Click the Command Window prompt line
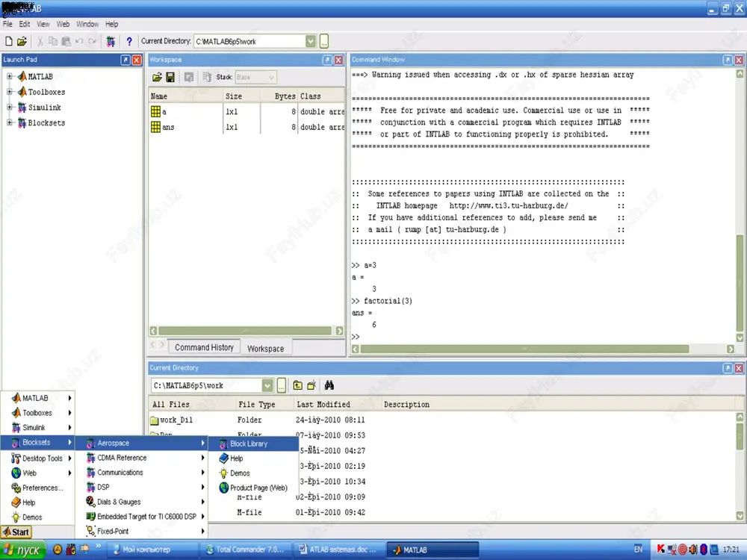This screenshot has height=560, width=747. (542, 337)
